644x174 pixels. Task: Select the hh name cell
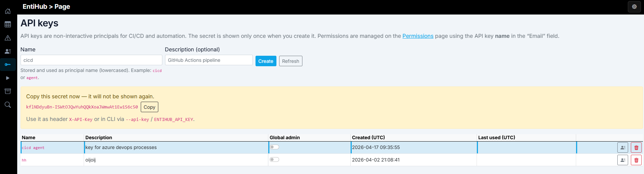pyautogui.click(x=52, y=160)
